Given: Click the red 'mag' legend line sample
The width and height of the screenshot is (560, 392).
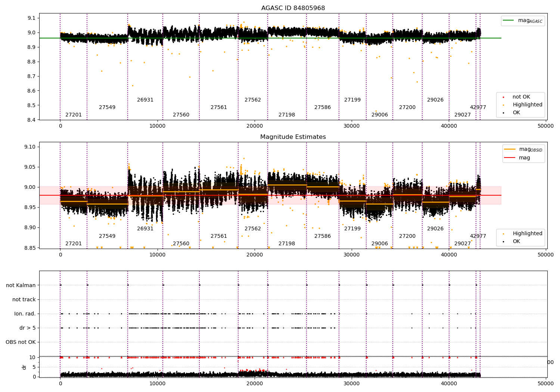Looking at the screenshot, I should pos(510,158).
